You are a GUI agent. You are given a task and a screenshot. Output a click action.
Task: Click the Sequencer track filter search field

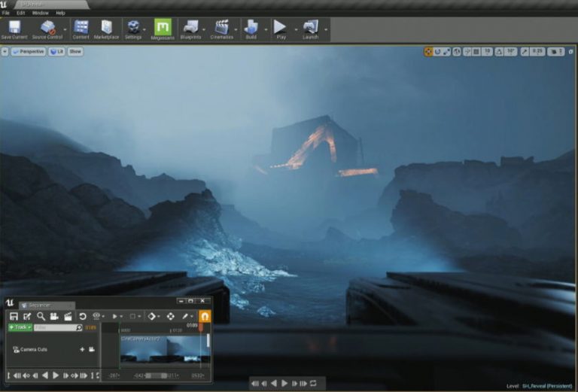(58, 327)
